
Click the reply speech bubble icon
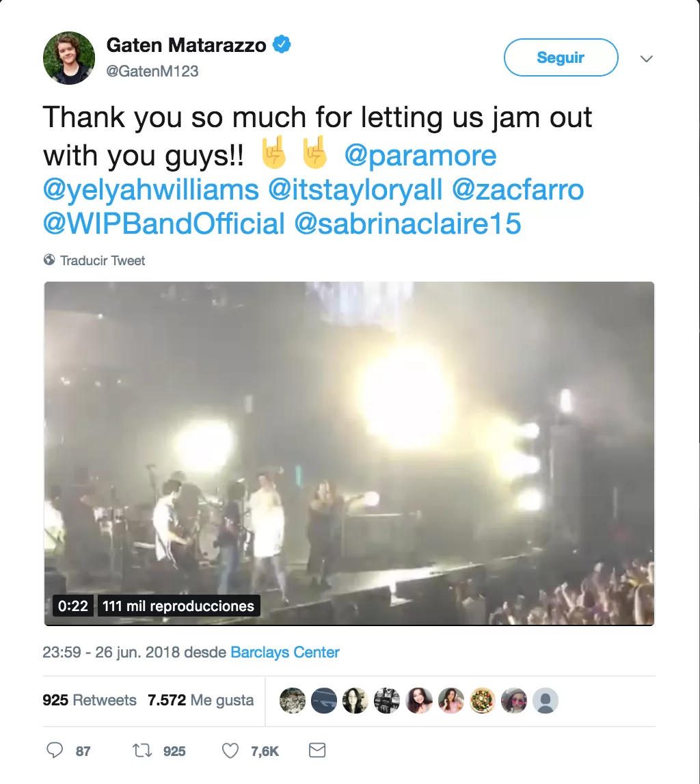(55, 751)
